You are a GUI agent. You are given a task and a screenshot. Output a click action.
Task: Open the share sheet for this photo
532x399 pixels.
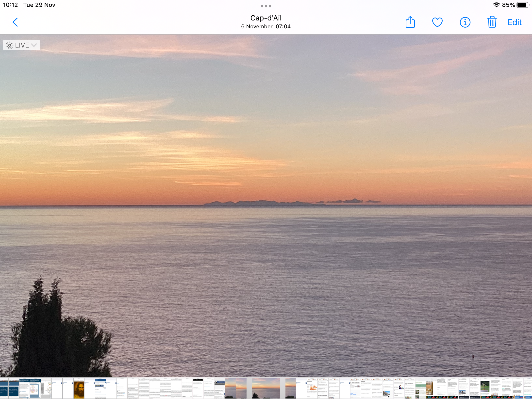coord(410,22)
